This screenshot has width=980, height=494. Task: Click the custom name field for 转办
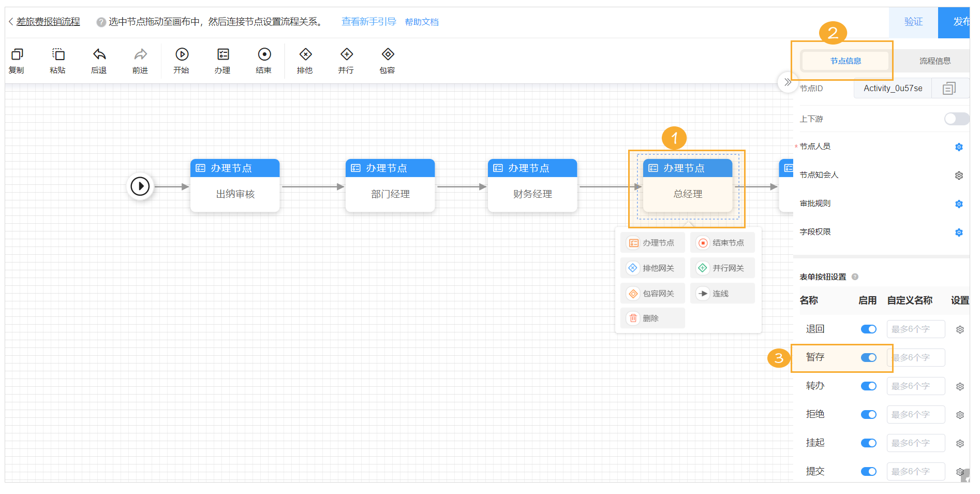click(x=915, y=386)
